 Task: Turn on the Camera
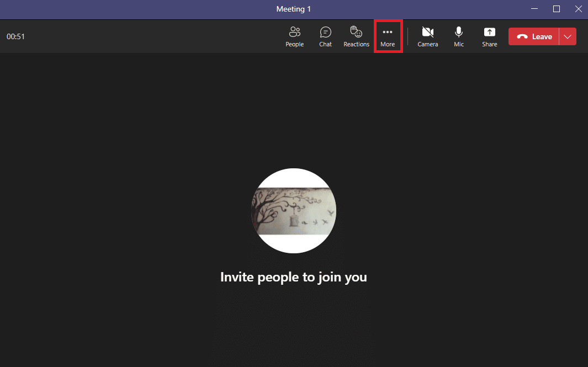pos(427,36)
